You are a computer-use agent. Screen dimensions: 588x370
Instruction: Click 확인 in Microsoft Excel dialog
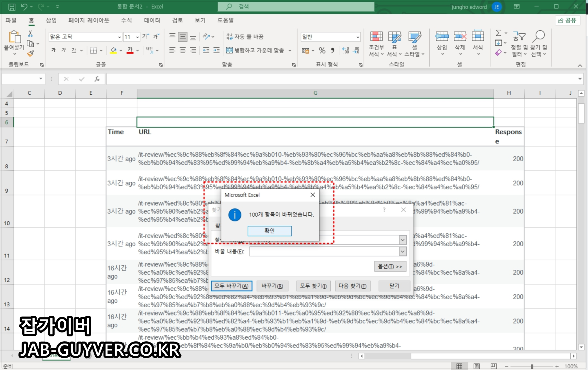[269, 231]
